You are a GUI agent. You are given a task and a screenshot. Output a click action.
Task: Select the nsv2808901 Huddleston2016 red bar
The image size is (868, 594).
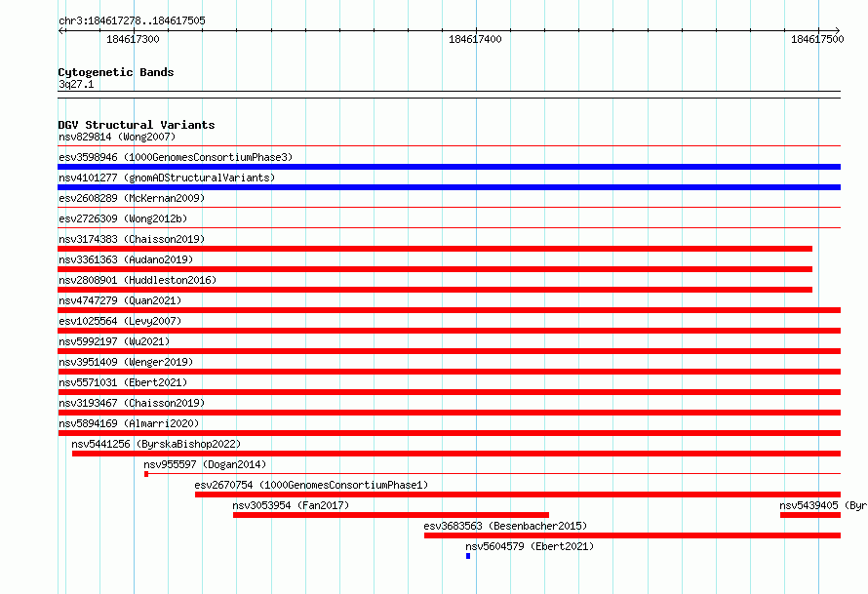coord(435,290)
